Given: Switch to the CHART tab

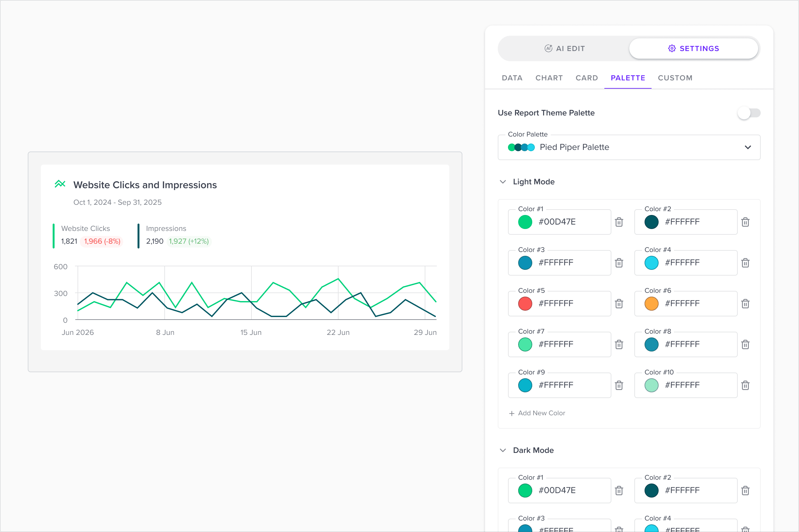Looking at the screenshot, I should pos(549,78).
